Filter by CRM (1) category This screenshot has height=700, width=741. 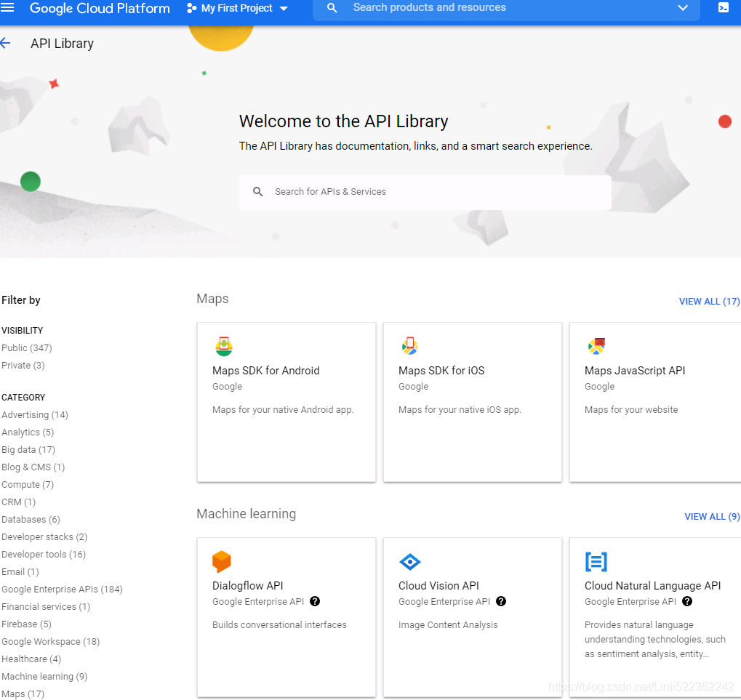click(18, 502)
